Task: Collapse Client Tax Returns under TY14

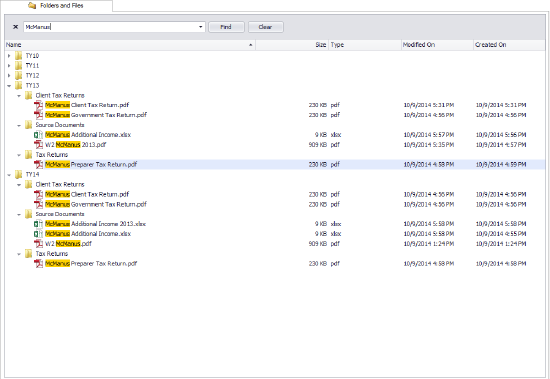Action: pos(19,185)
